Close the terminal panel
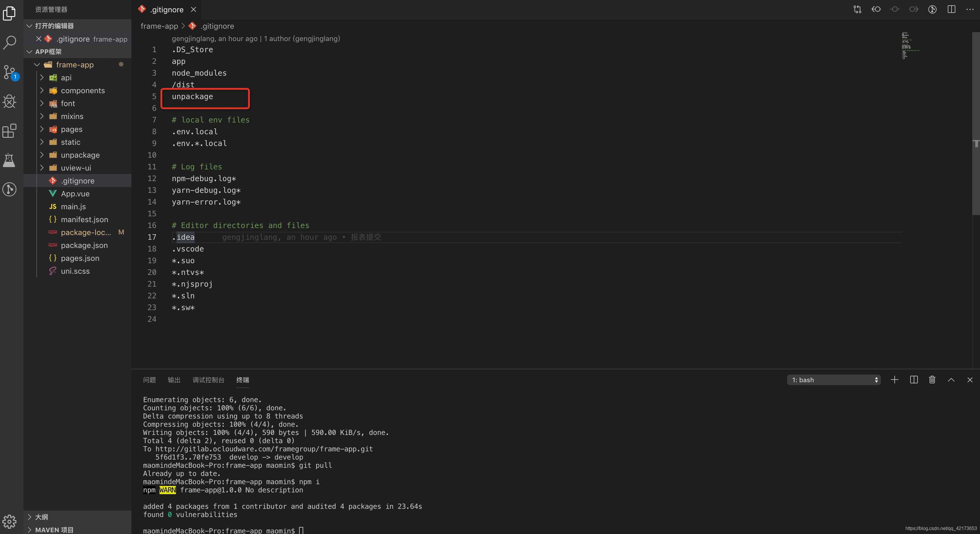980x534 pixels. [970, 380]
